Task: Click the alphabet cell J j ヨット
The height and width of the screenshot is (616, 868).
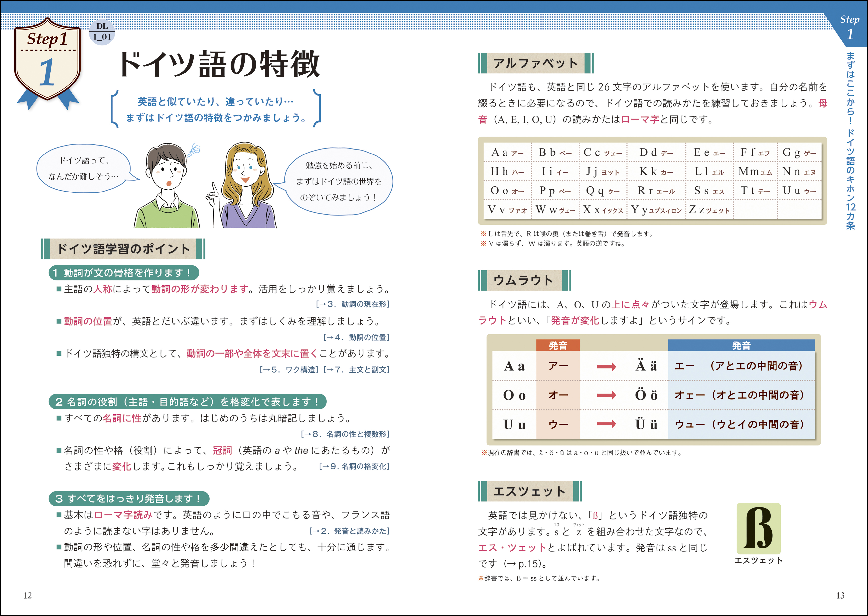Action: point(603,171)
